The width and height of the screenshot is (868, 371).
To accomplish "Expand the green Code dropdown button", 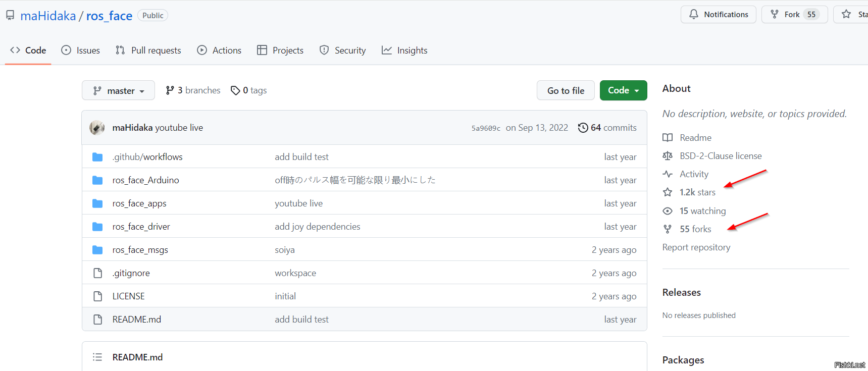I will [623, 90].
